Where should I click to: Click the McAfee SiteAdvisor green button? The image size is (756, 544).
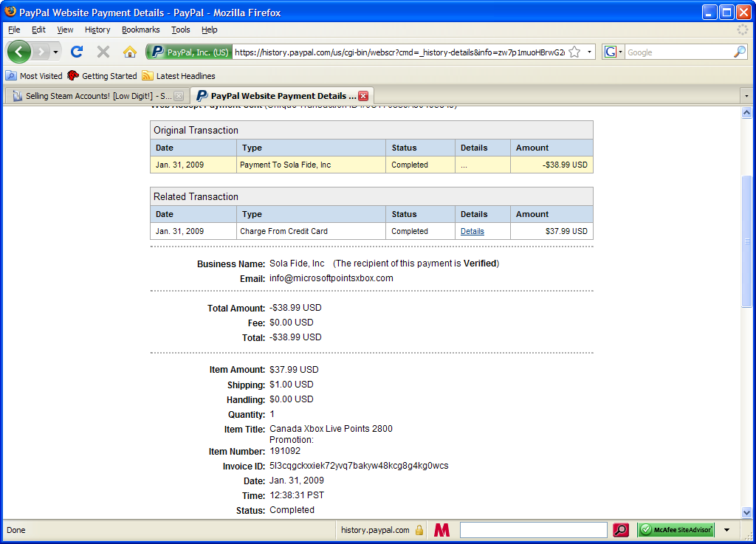(x=676, y=530)
